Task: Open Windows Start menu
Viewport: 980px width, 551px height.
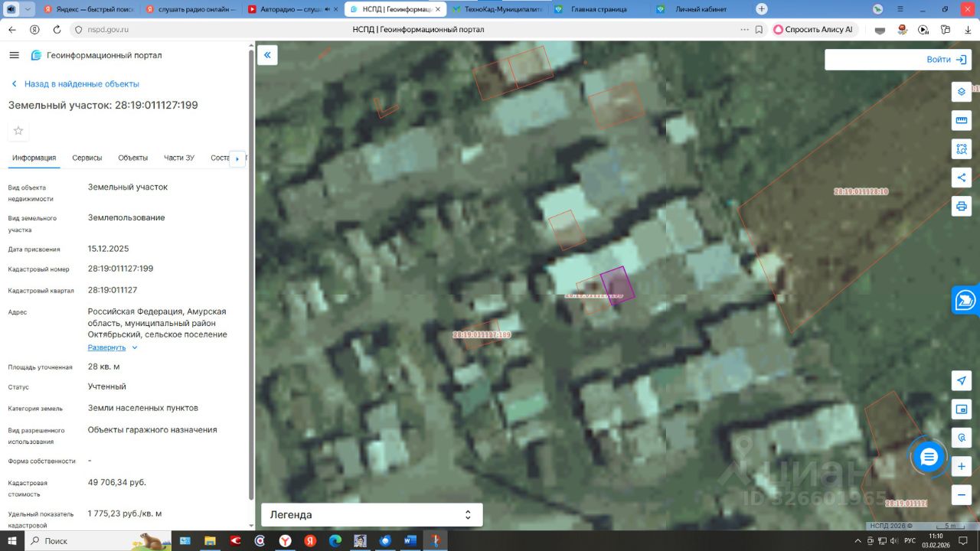Action: click(x=11, y=541)
